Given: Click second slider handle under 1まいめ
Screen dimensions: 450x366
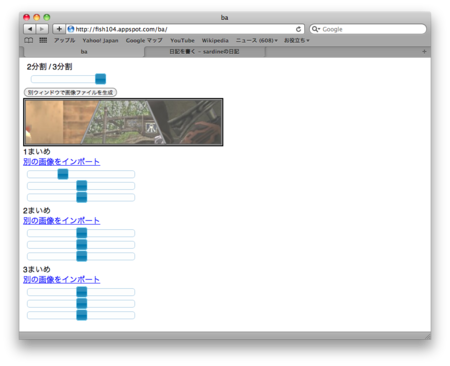Looking at the screenshot, I should (x=82, y=186).
